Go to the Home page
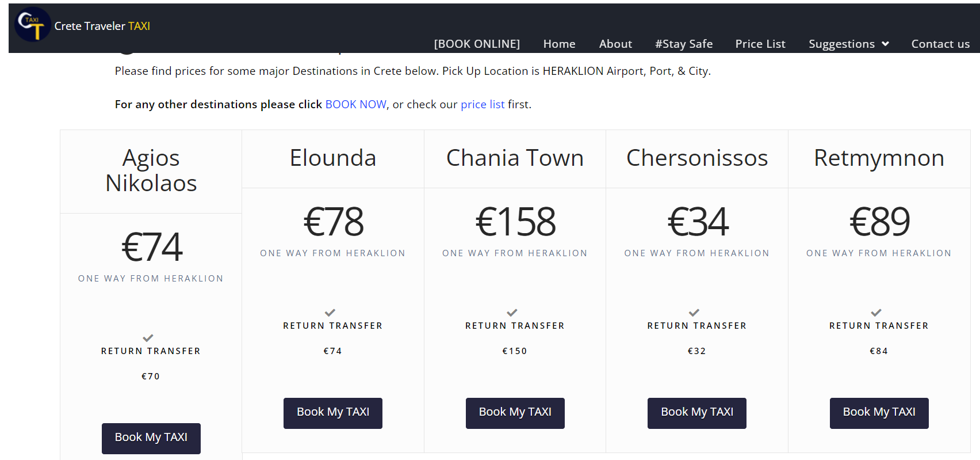This screenshot has width=980, height=460. [x=559, y=44]
